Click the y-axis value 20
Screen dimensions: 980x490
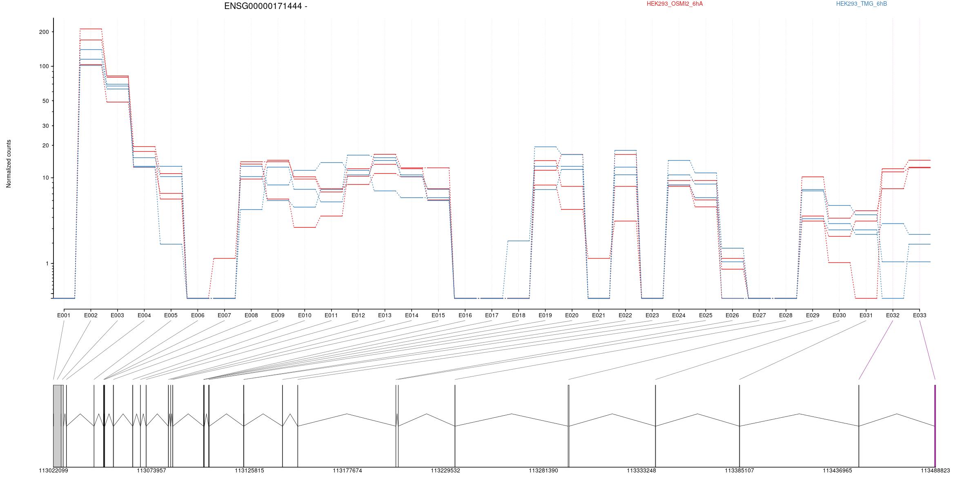(x=45, y=146)
